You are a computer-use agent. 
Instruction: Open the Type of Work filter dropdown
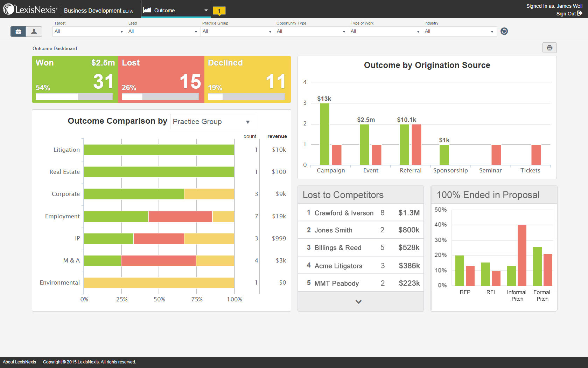tap(386, 32)
